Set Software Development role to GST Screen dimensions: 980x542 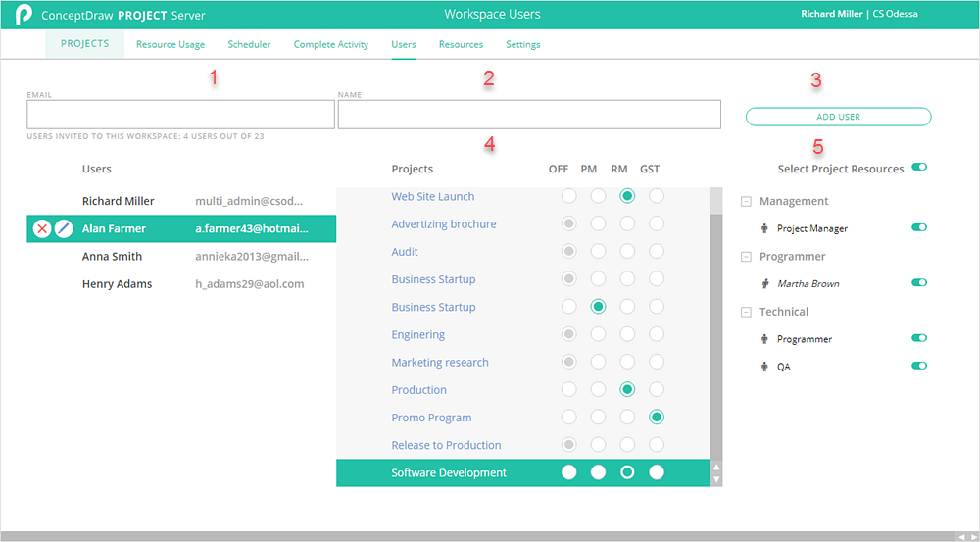coord(657,472)
